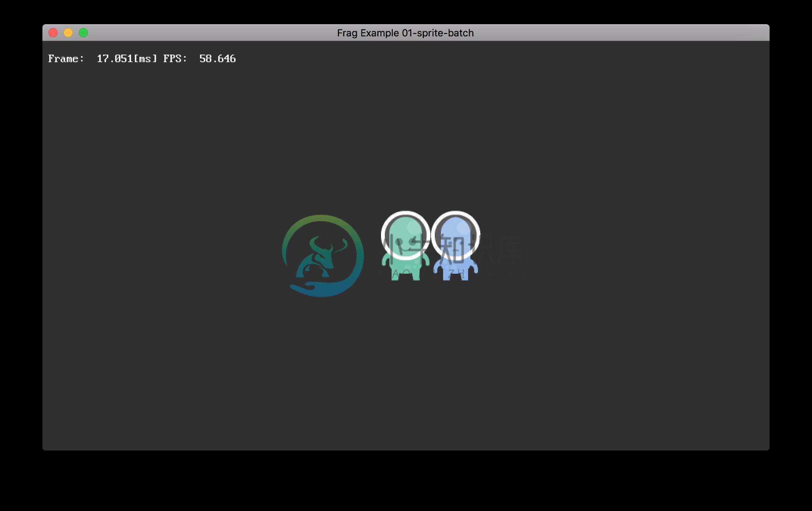Viewport: 812px width, 511px height.
Task: Click the FPS value "58.646"
Action: tap(217, 59)
